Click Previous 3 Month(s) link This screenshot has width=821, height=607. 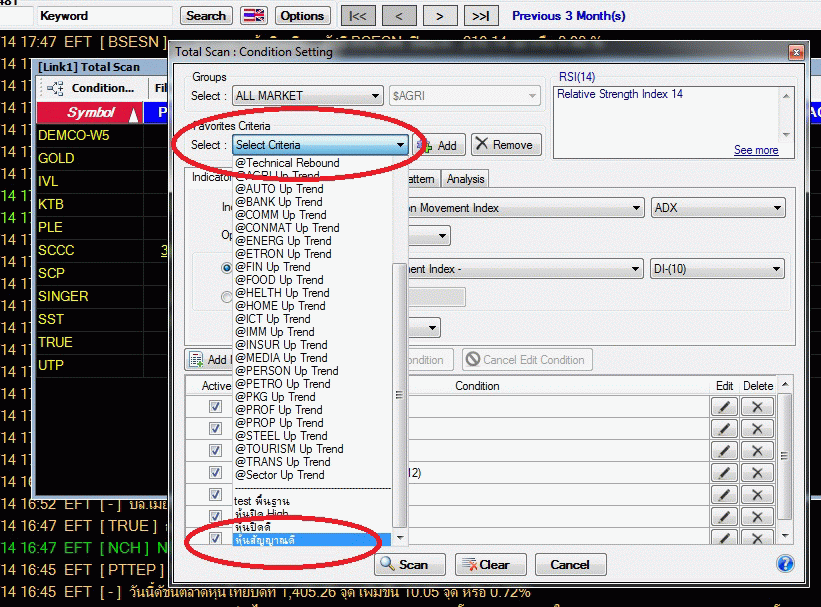pos(569,16)
